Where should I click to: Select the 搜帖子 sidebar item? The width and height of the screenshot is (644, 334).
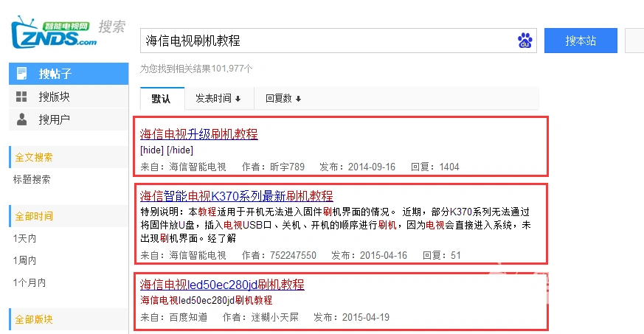click(69, 74)
